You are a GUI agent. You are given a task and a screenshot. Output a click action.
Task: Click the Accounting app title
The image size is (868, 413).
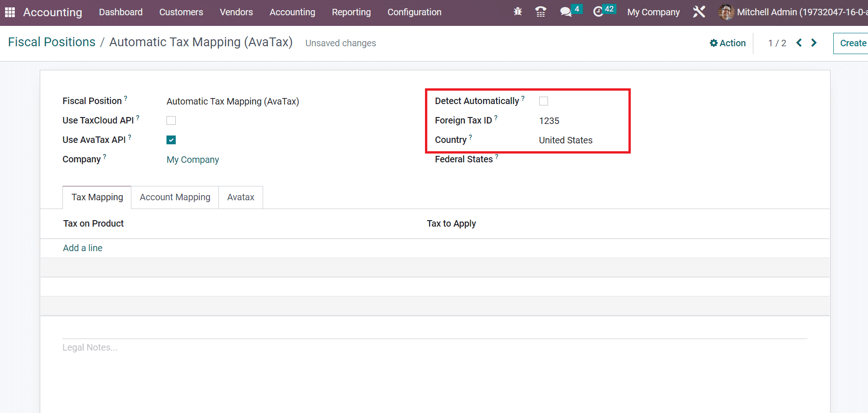point(53,12)
